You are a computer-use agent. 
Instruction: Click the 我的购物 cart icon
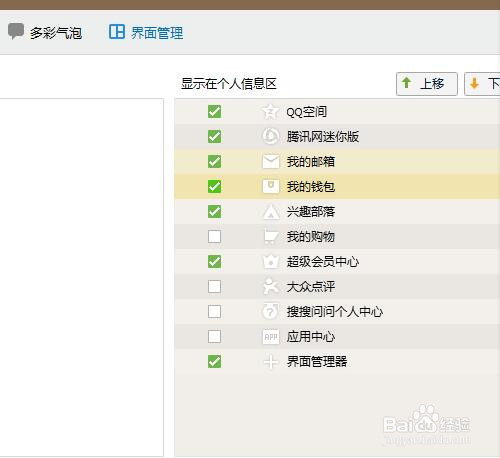pos(270,236)
